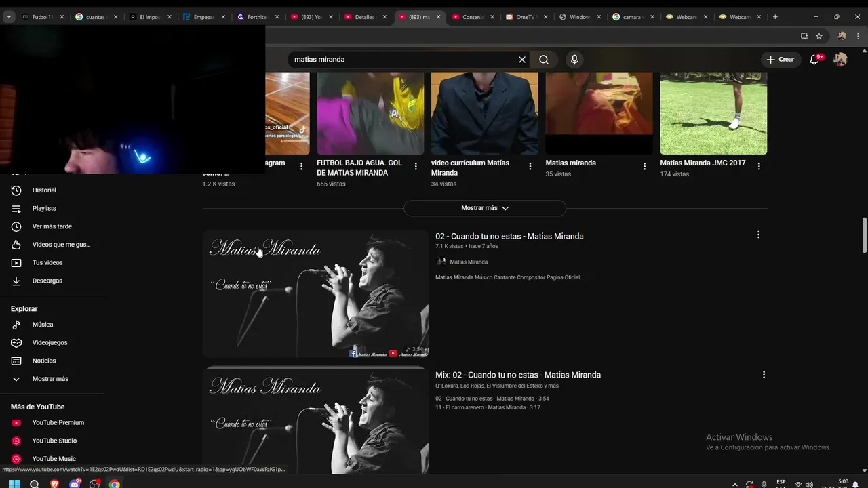
Task: Bookmark this page with the star icon
Action: (x=819, y=36)
